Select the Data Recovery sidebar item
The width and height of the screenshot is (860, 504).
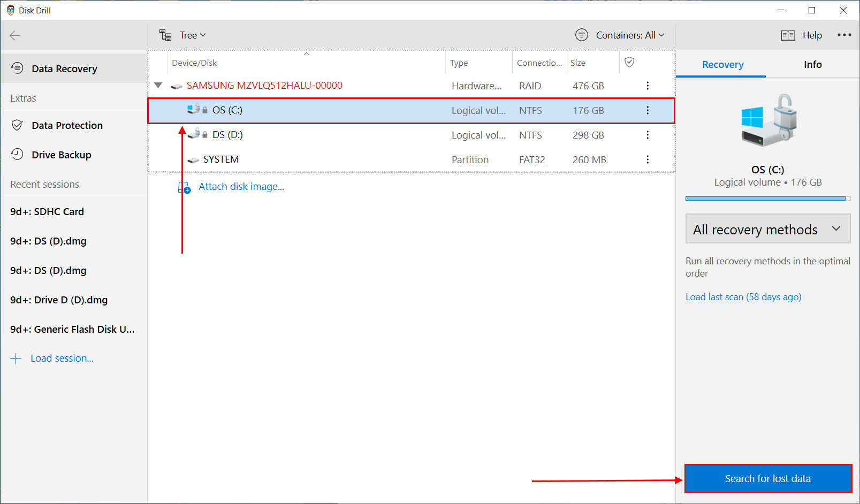[x=74, y=68]
